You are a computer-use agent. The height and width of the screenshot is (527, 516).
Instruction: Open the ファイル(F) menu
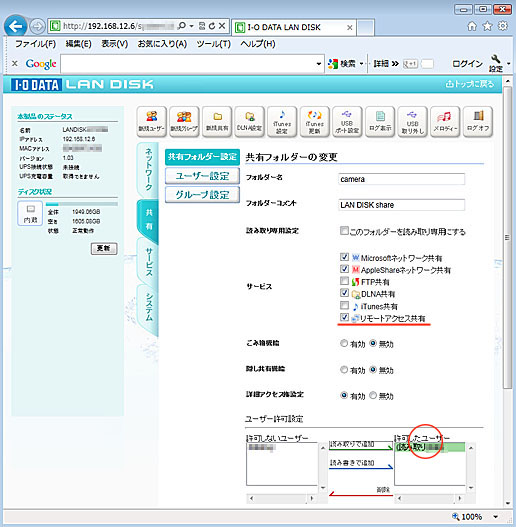pyautogui.click(x=35, y=44)
